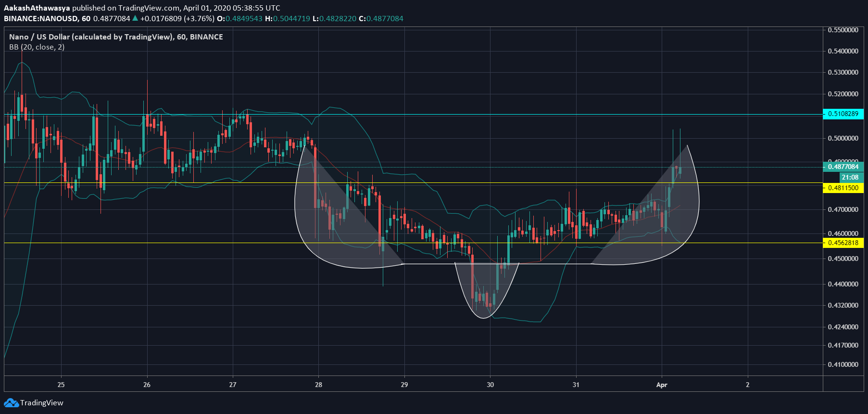Screen dimensions: 868x414
Task: Click date 25 on time axis
Action: click(61, 385)
